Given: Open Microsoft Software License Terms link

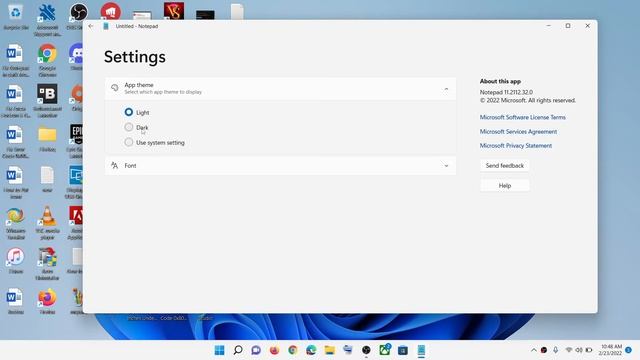Looking at the screenshot, I should pyautogui.click(x=522, y=117).
